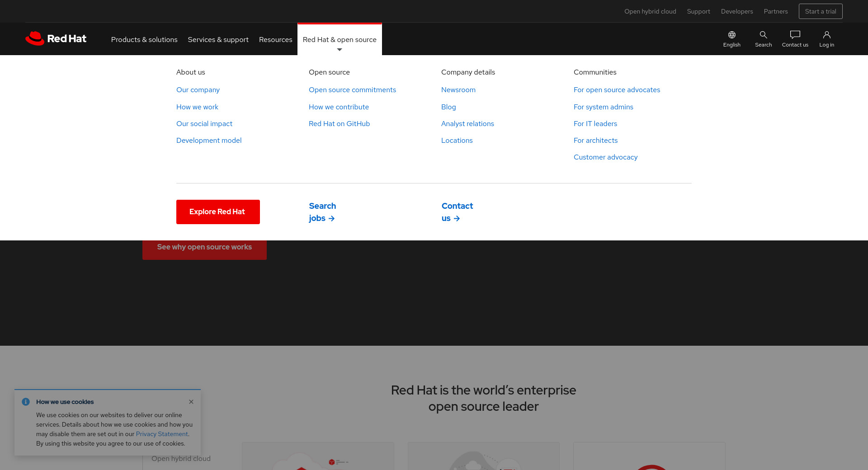This screenshot has width=868, height=470.
Task: Select For system admins community link
Action: click(603, 107)
